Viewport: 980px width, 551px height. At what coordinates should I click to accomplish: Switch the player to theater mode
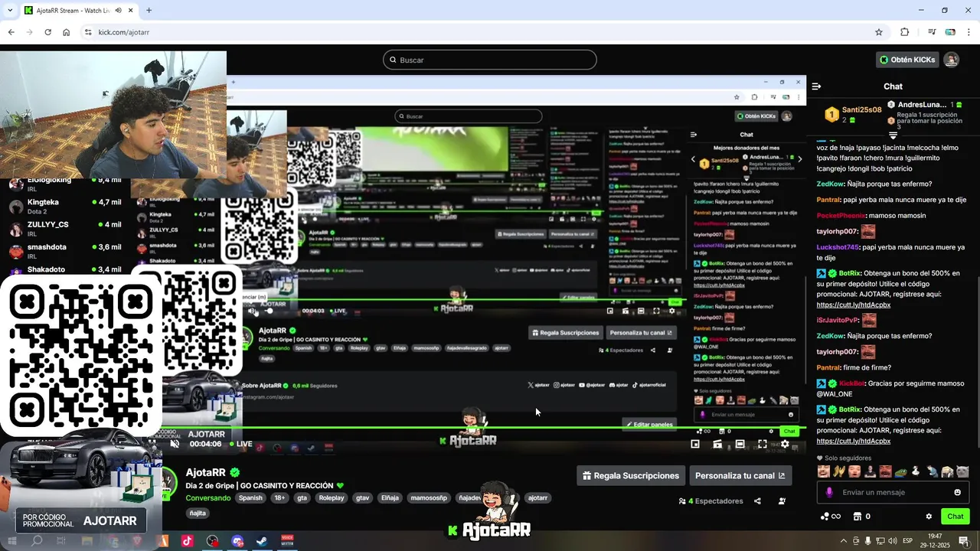[x=740, y=444]
